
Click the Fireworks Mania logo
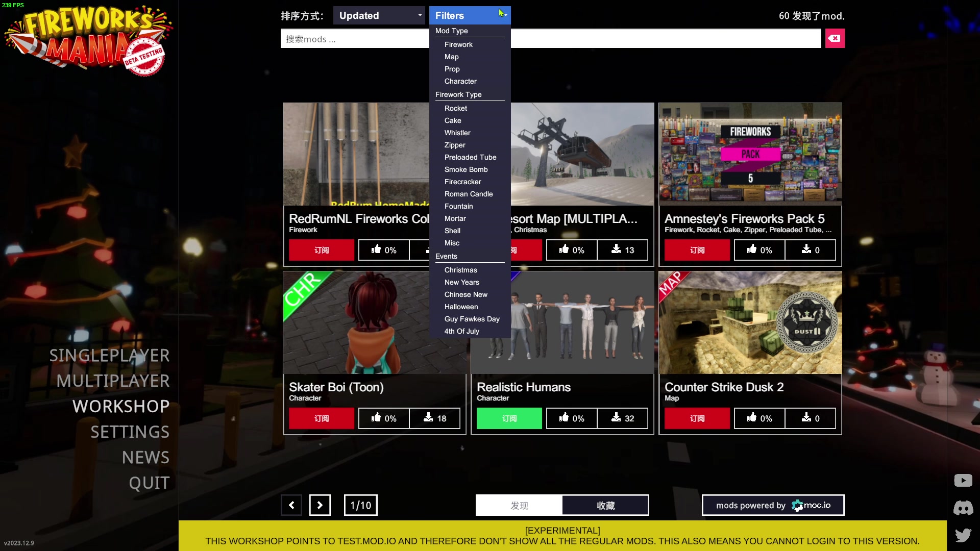tap(88, 41)
